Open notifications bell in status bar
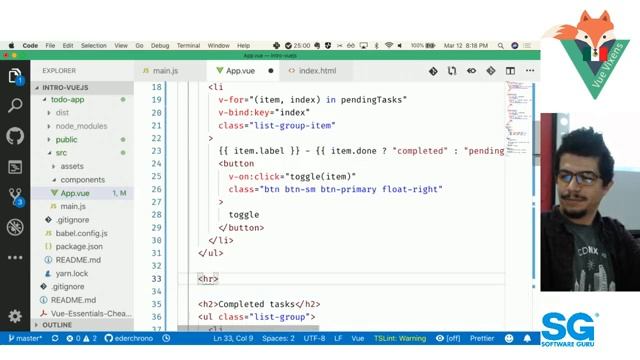This screenshot has width=640, height=360. [x=527, y=338]
